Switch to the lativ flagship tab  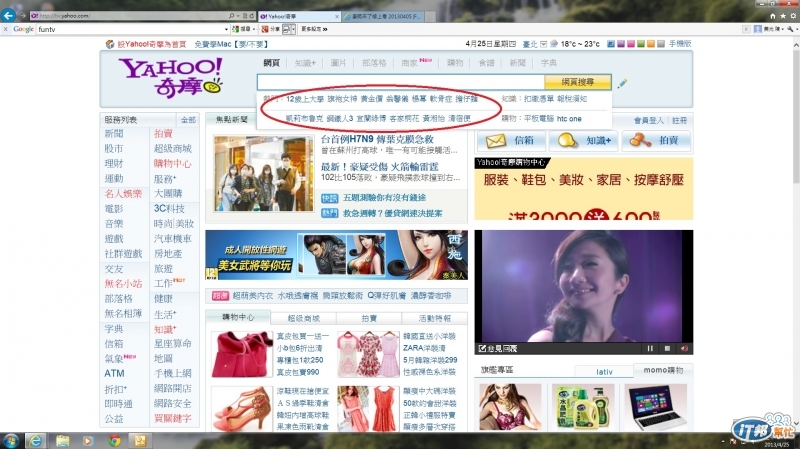(x=604, y=371)
